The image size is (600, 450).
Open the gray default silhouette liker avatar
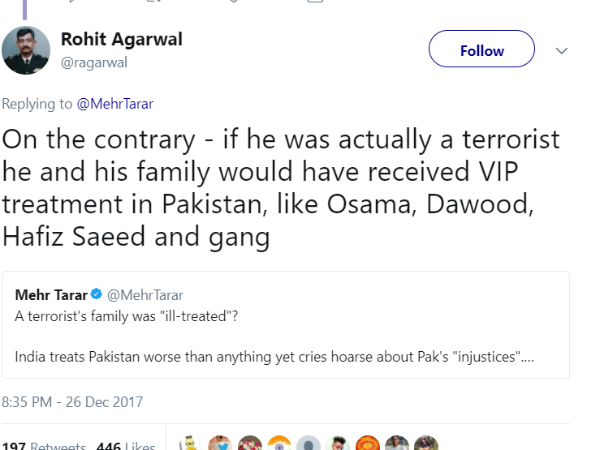coord(310,443)
